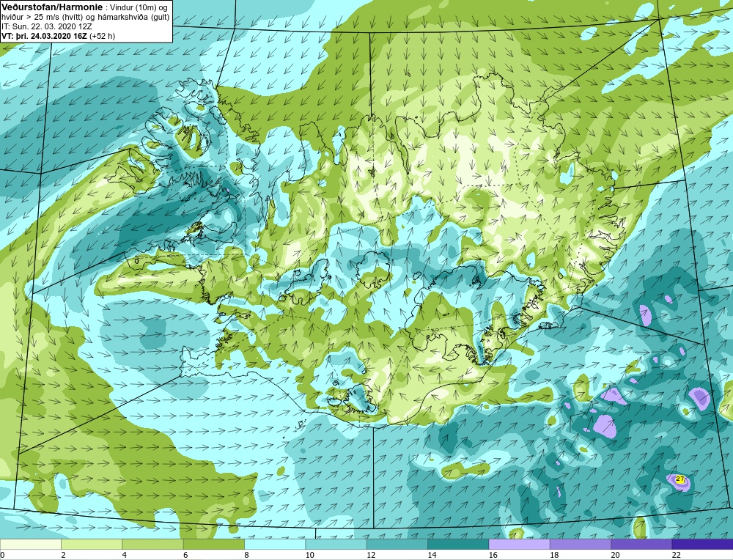Viewport: 733px width, 560px height.
Task: Click the legend scale label '8'
Action: click(x=246, y=555)
